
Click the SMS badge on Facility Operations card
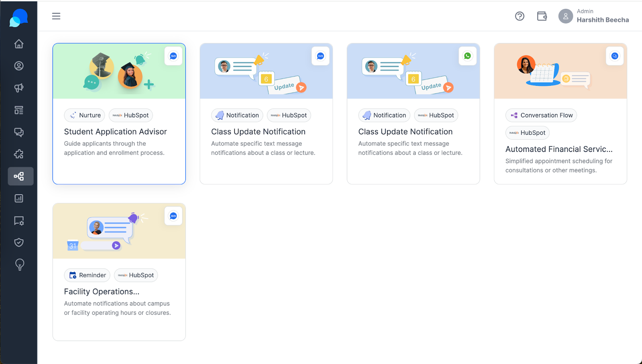[173, 216]
